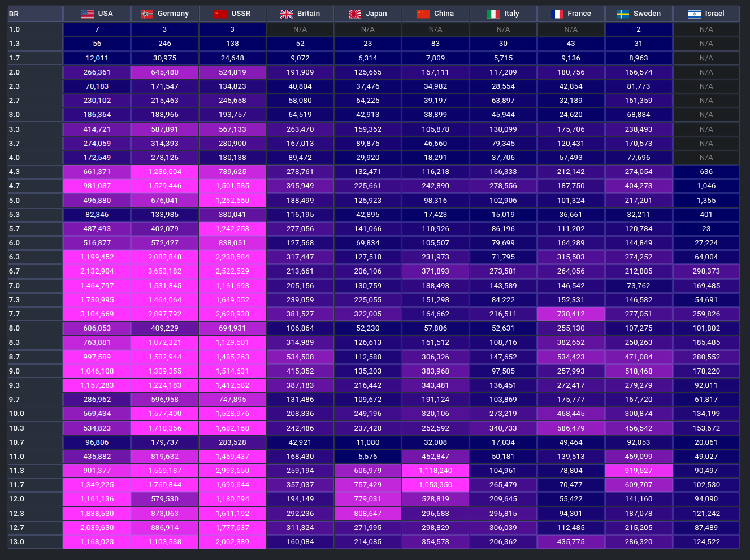750x560 pixels.
Task: Click the Germany cell showing 30,975
Action: tap(164, 58)
